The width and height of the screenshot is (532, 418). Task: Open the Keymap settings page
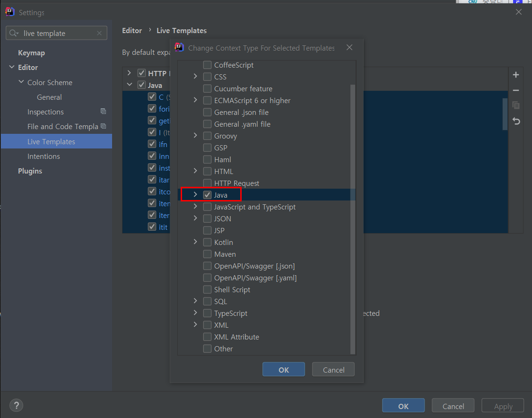pos(31,53)
